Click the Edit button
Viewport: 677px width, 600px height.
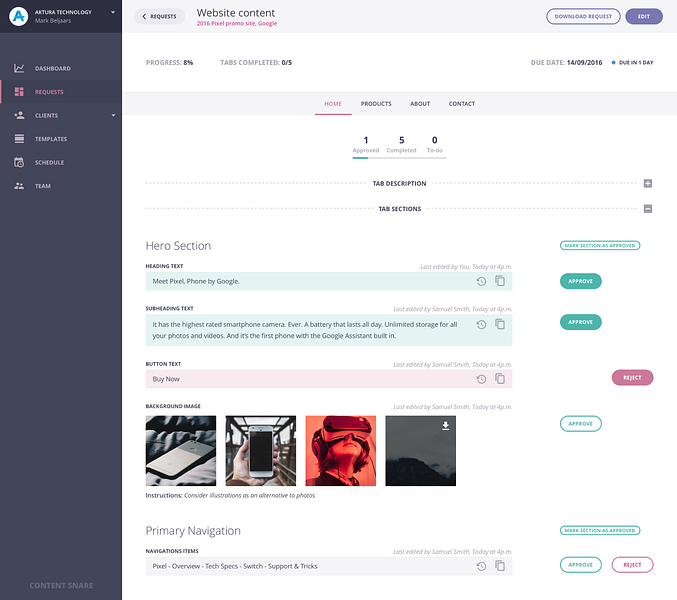(644, 16)
